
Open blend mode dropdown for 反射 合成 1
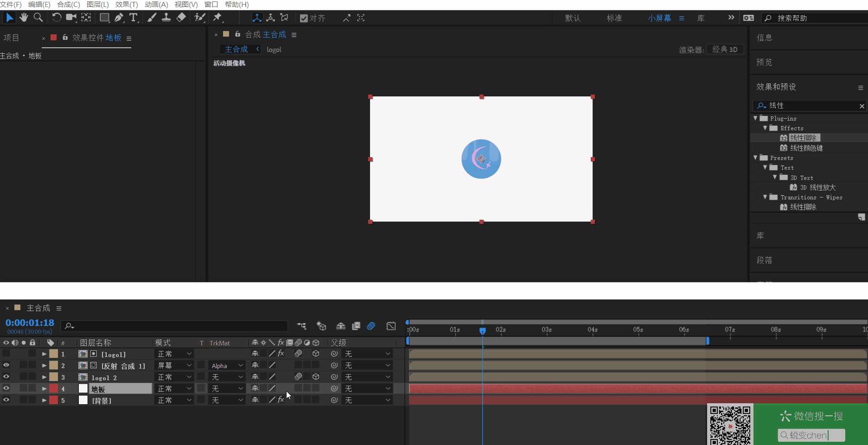pyautogui.click(x=174, y=366)
